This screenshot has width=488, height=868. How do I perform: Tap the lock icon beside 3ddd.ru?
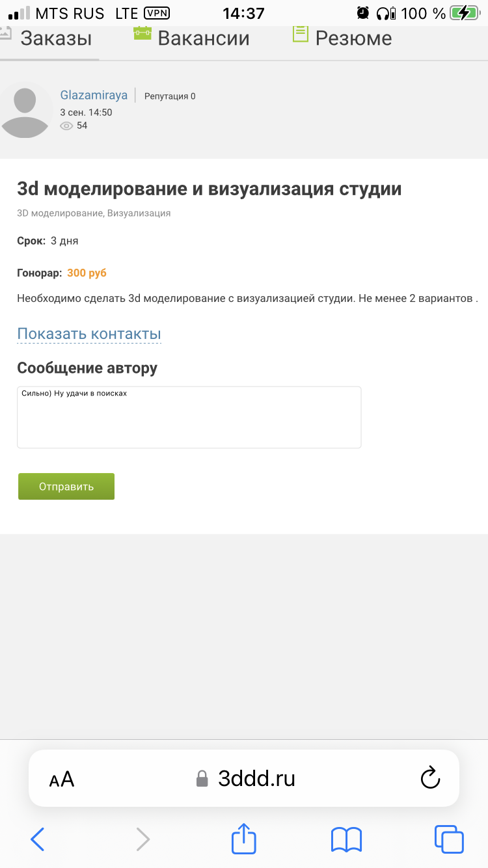202,779
